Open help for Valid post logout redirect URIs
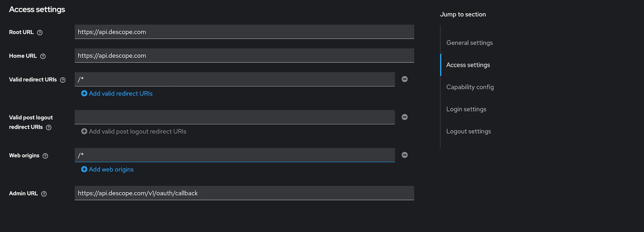 click(49, 127)
